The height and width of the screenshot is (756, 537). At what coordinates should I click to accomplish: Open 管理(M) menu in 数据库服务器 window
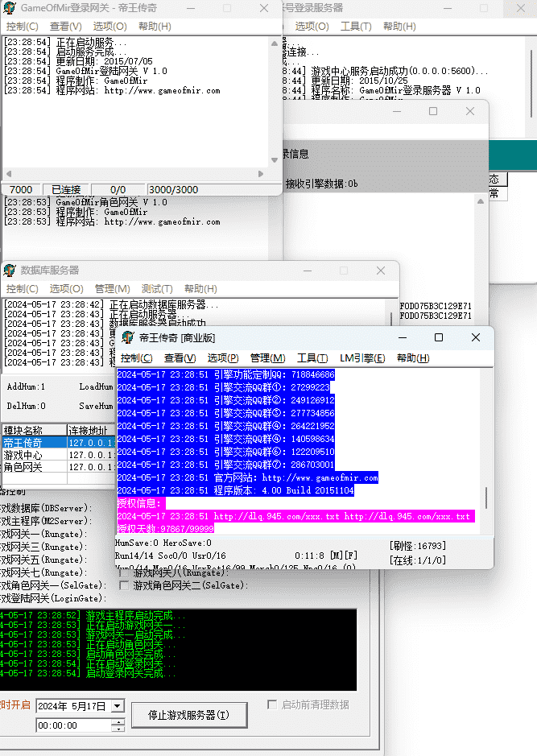[113, 289]
